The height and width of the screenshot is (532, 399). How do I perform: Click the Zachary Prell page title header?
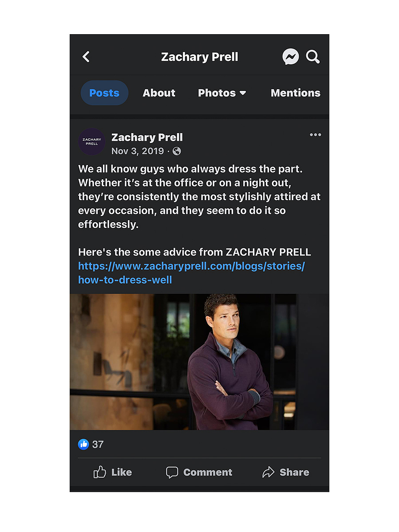click(200, 57)
